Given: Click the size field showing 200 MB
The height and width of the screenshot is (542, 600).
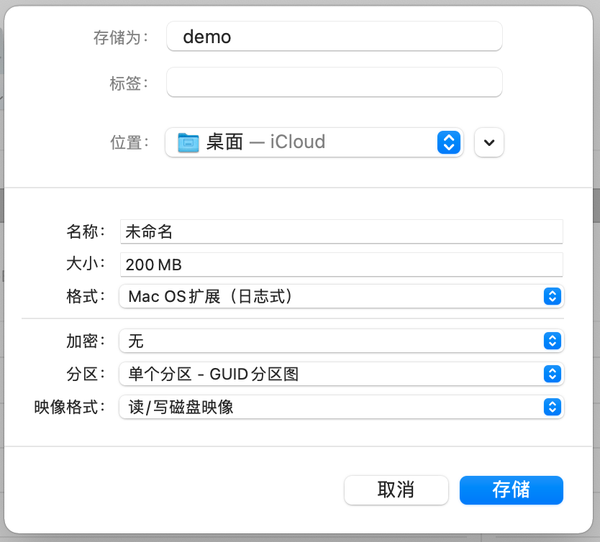Looking at the screenshot, I should click(341, 264).
